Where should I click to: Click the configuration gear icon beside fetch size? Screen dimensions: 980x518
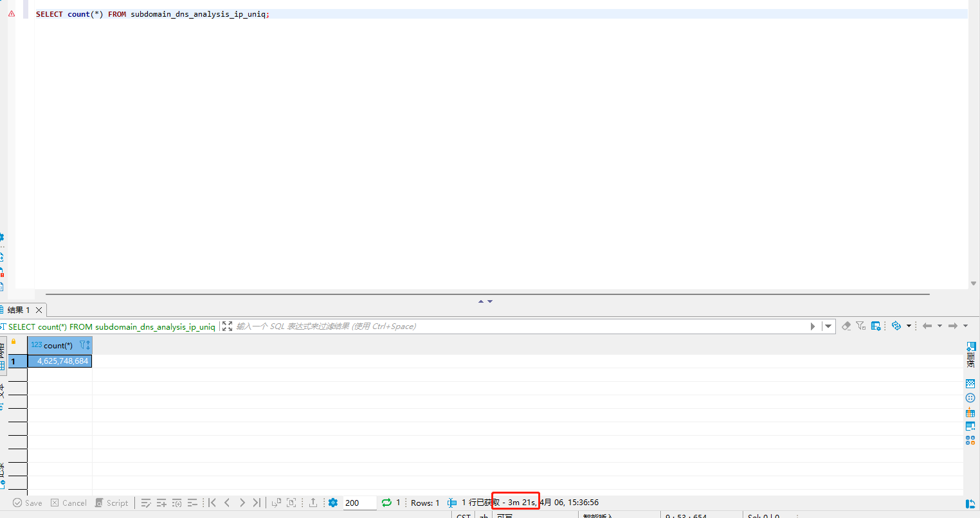[x=333, y=503]
